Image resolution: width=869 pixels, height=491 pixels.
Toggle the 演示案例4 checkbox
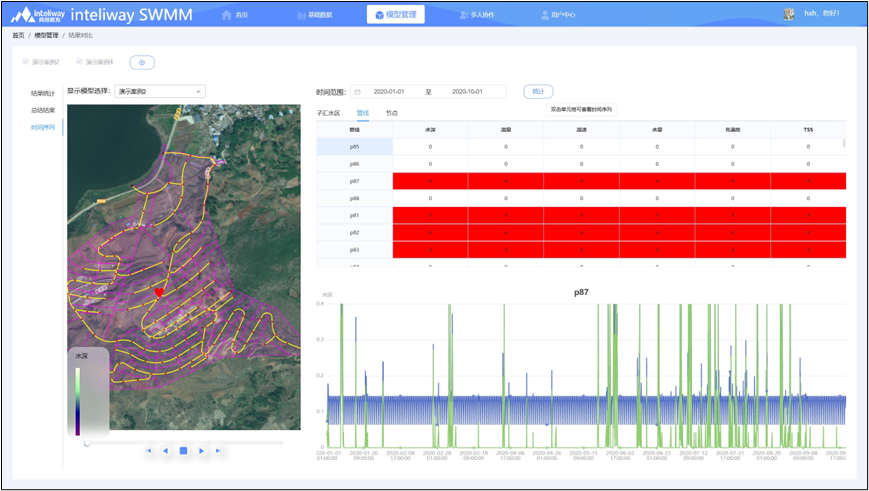click(x=78, y=62)
